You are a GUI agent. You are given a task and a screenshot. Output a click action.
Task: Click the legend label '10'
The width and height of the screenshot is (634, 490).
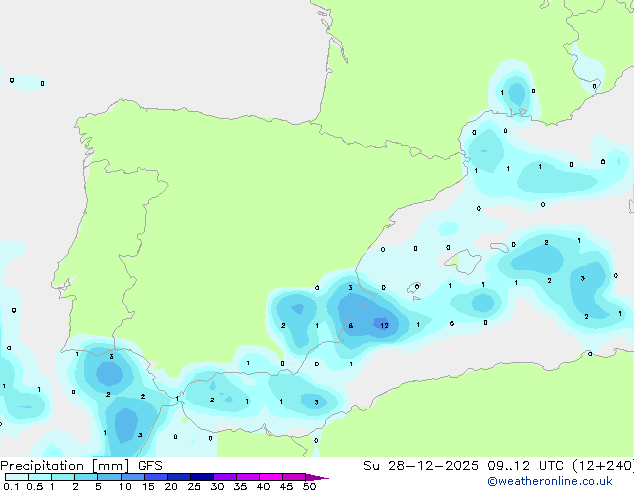(125, 486)
